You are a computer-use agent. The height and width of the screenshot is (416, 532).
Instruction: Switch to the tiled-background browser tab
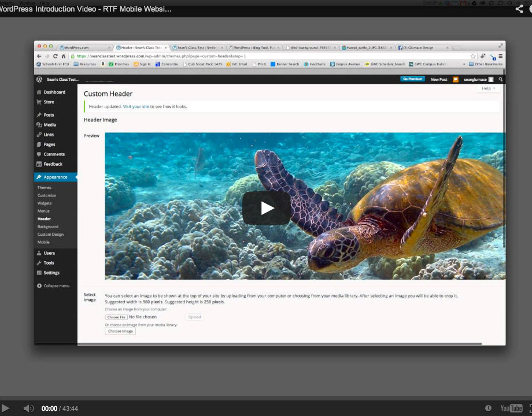pos(310,48)
